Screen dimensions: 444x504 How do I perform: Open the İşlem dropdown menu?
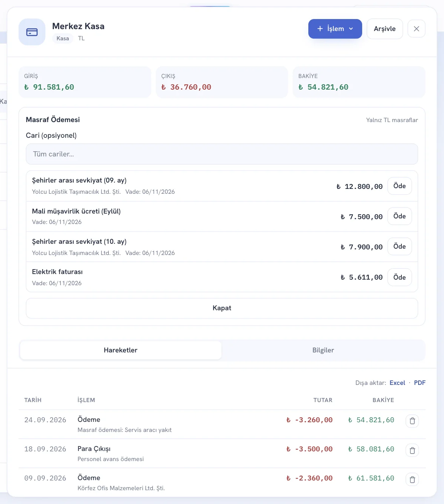[x=335, y=29]
